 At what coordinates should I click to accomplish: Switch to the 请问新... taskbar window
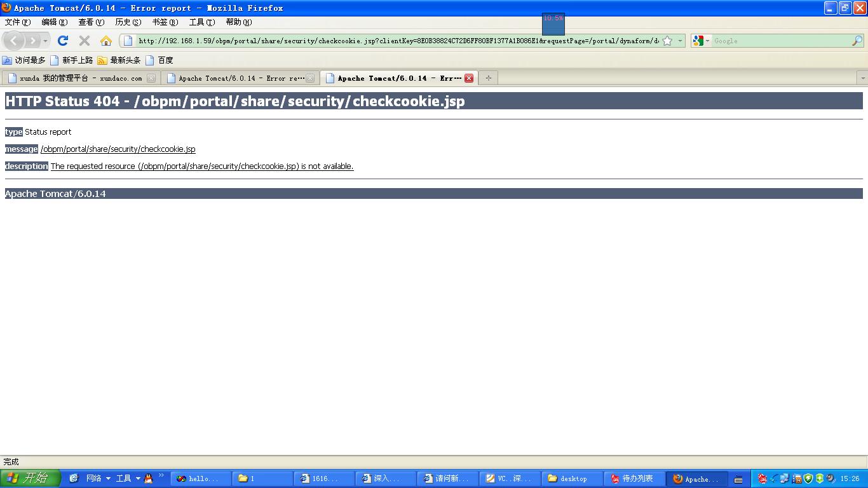coord(448,478)
